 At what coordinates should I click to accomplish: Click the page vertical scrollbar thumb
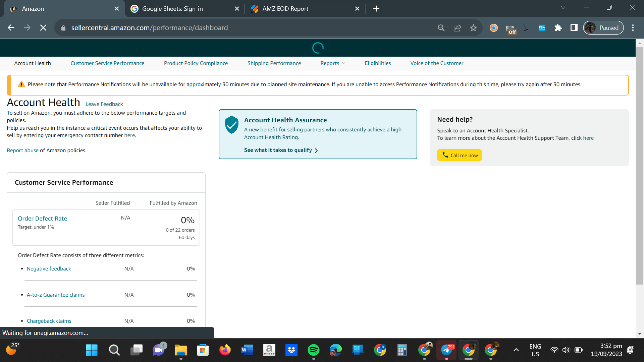(x=640, y=166)
